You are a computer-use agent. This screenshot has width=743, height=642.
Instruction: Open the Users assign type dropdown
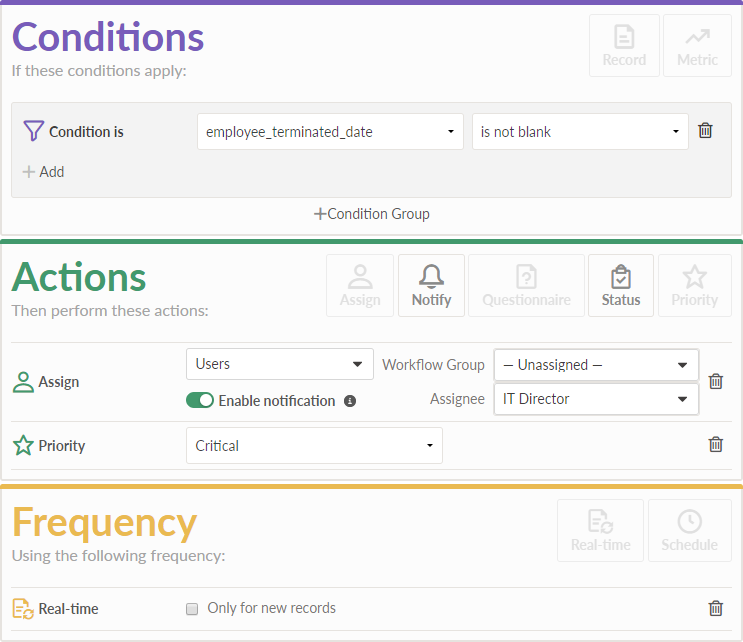(279, 364)
